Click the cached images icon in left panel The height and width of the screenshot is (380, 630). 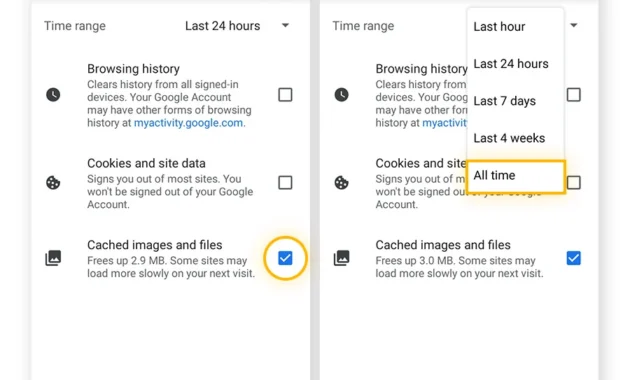pyautogui.click(x=53, y=258)
